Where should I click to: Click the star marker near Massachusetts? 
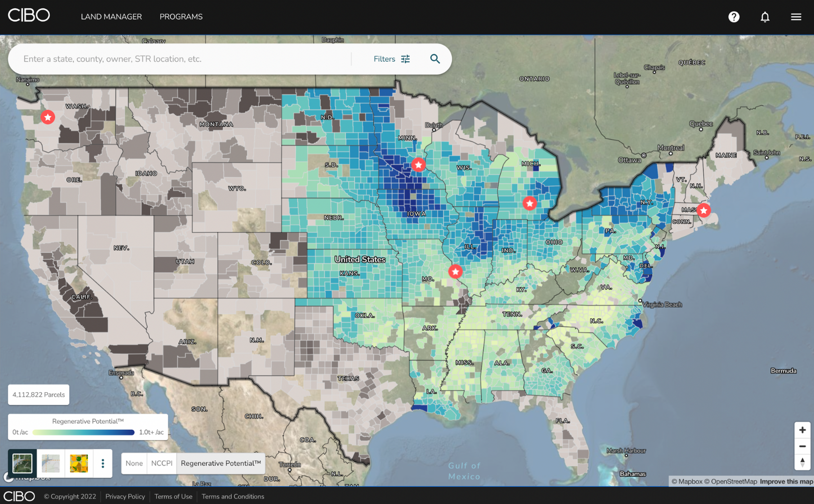(x=703, y=210)
